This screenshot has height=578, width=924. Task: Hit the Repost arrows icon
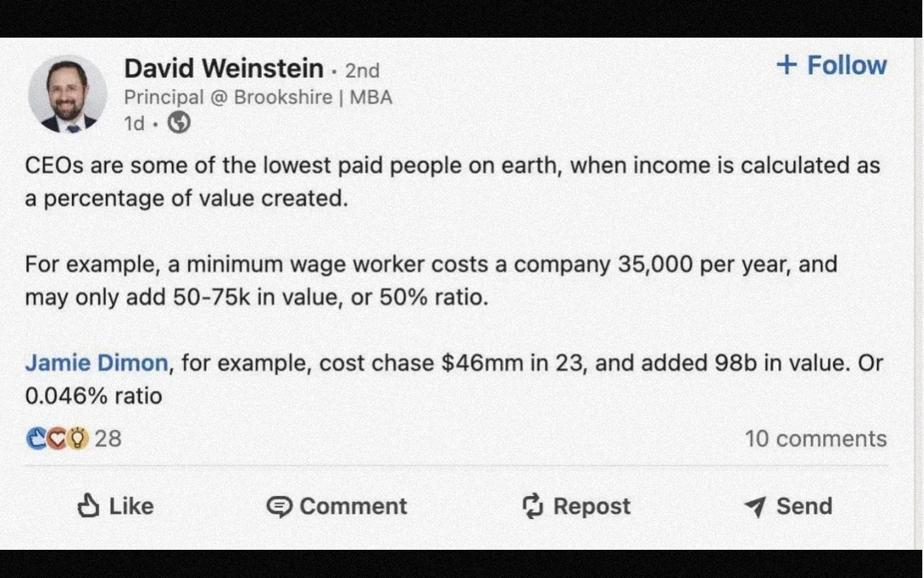(533, 506)
